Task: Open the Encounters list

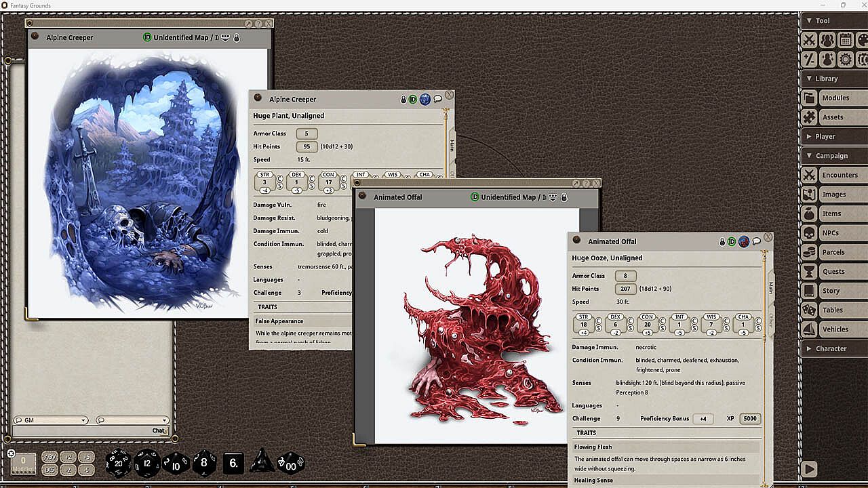Action: [840, 175]
